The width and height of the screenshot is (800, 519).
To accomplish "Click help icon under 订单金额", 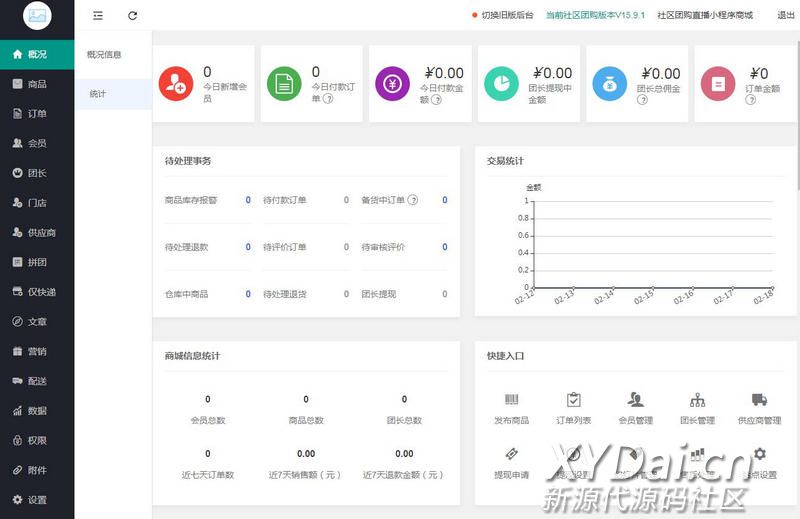I will [x=751, y=100].
